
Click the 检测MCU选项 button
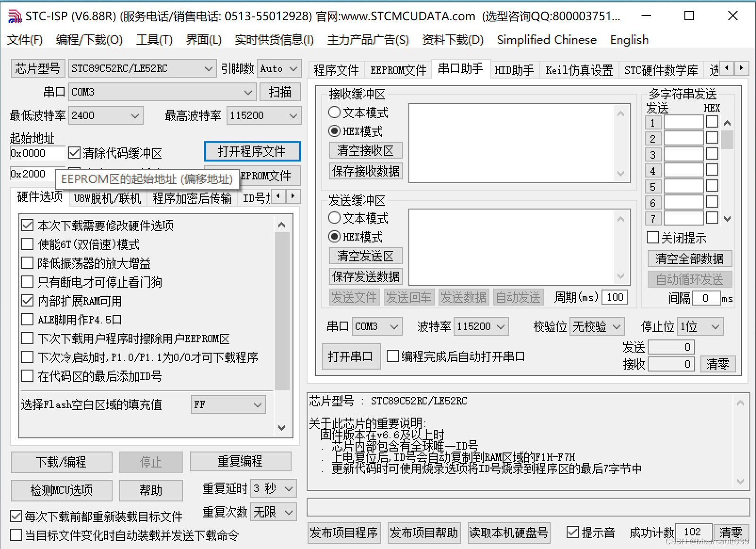pos(61,490)
